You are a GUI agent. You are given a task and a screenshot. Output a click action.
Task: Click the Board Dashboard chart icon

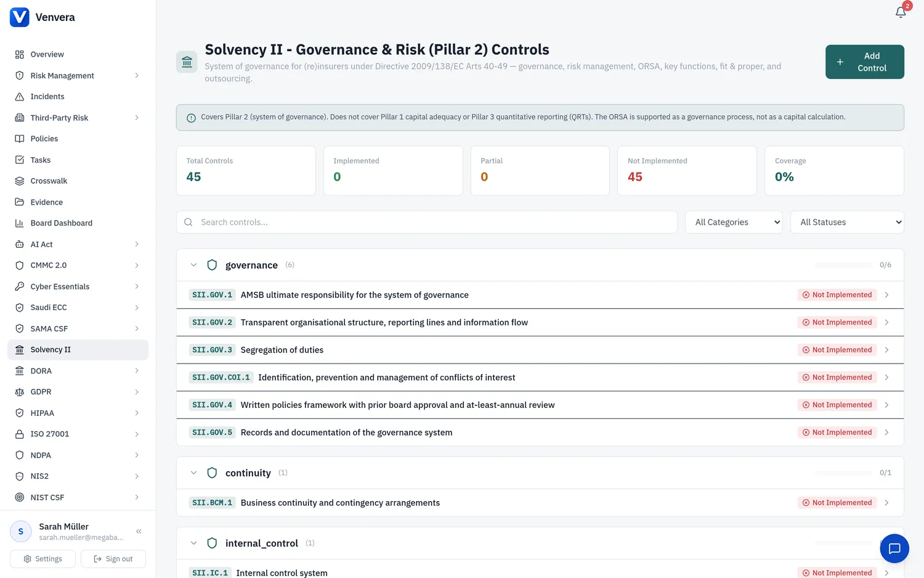(x=20, y=223)
